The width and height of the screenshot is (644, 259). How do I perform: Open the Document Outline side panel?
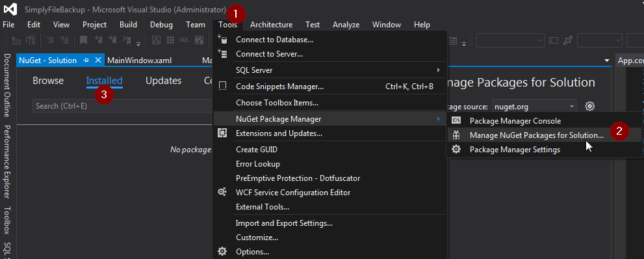point(7,85)
